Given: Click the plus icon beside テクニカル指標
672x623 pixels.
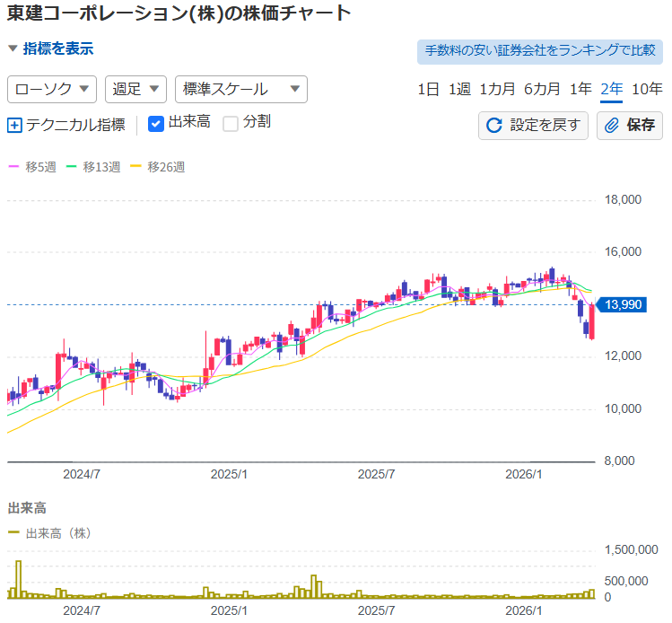Looking at the screenshot, I should [x=14, y=125].
